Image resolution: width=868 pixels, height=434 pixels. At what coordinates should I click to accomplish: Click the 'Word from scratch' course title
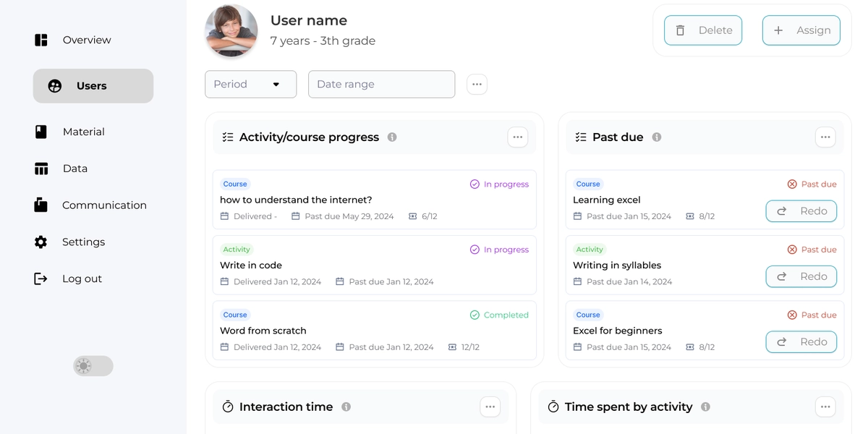click(x=263, y=331)
